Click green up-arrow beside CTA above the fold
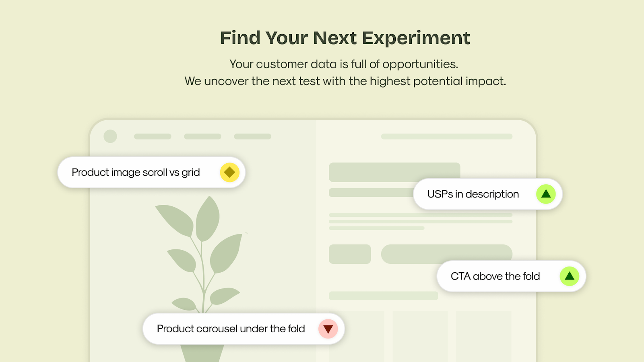 [569, 276]
